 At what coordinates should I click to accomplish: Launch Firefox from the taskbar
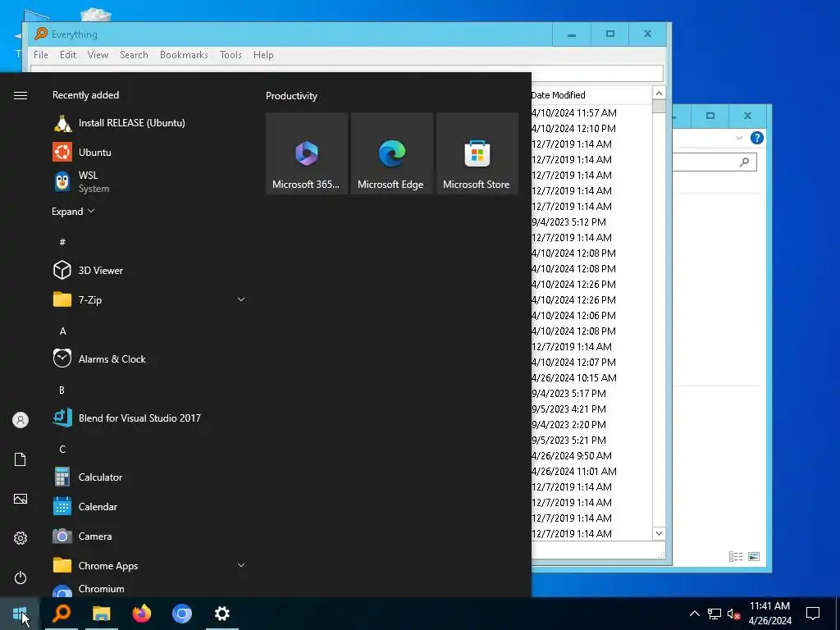point(141,614)
